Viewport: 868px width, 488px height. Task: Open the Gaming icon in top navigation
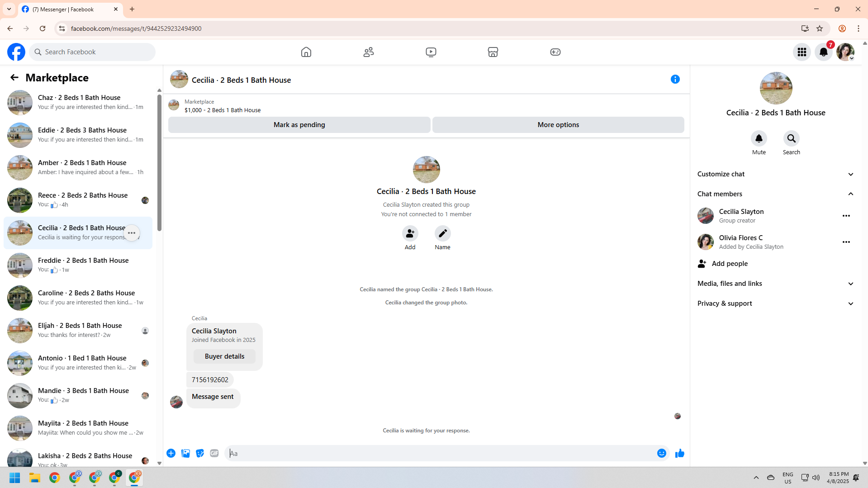555,52
